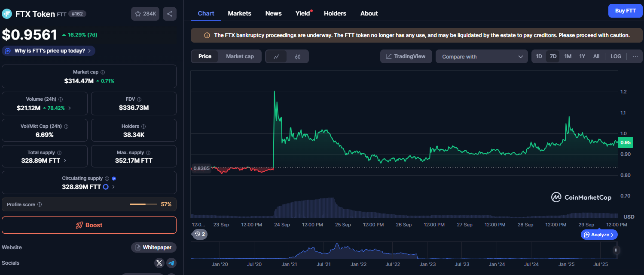Expand Volume (24h) details chevron

tap(70, 108)
